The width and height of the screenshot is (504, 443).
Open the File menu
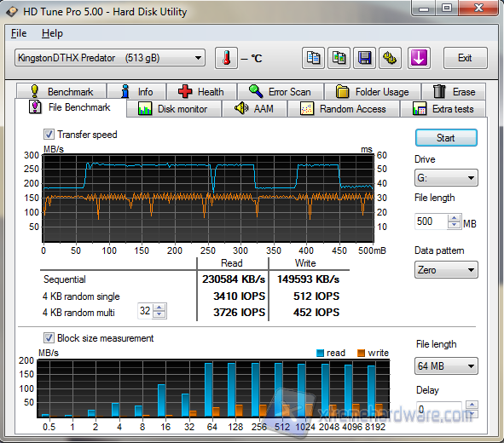click(19, 33)
